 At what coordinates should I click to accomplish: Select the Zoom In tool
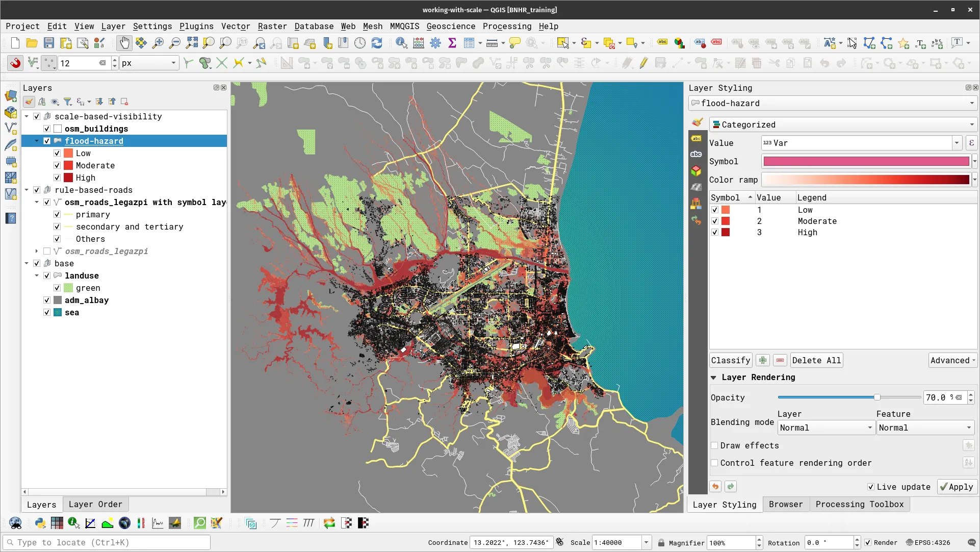coord(158,43)
